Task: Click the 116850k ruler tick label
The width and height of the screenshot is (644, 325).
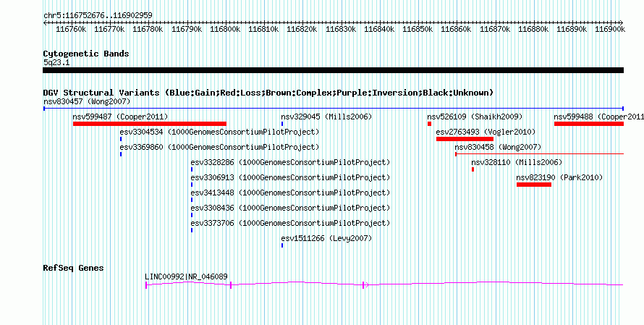Action: (418, 30)
